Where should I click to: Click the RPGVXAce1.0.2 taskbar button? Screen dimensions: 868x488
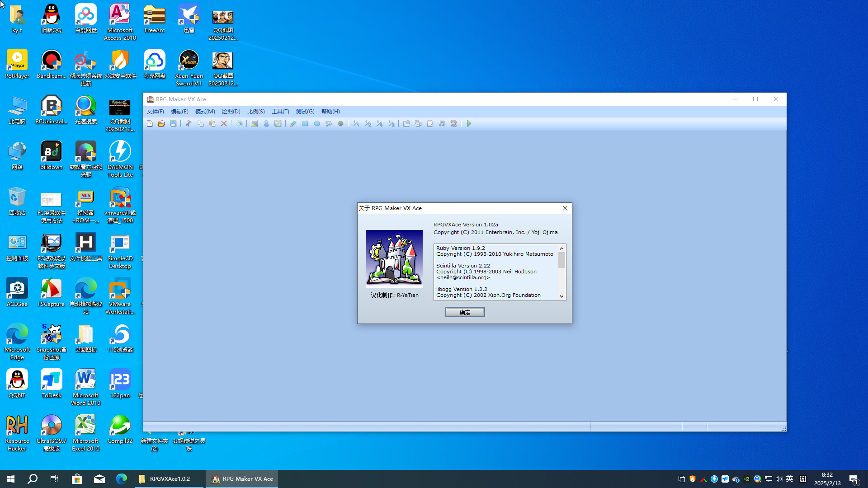point(170,479)
